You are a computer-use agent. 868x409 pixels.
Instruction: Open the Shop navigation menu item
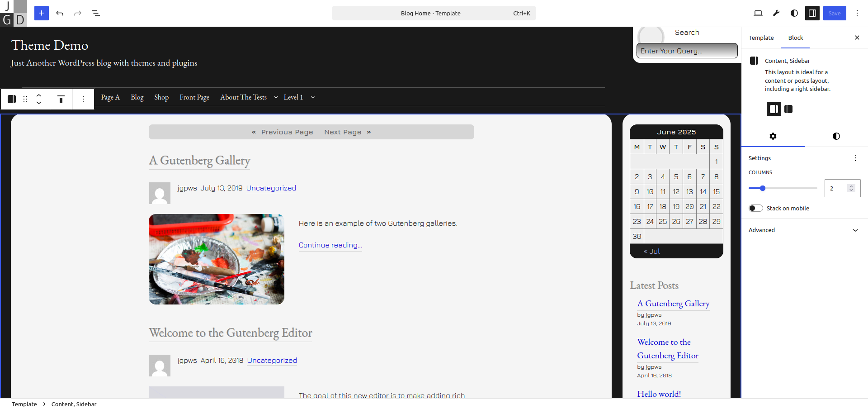pyautogui.click(x=161, y=97)
